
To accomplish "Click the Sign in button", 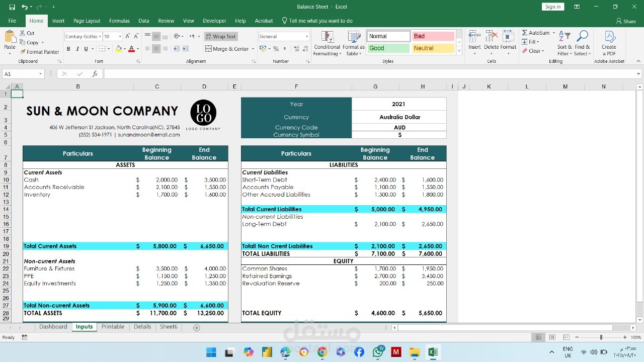I will [553, 7].
